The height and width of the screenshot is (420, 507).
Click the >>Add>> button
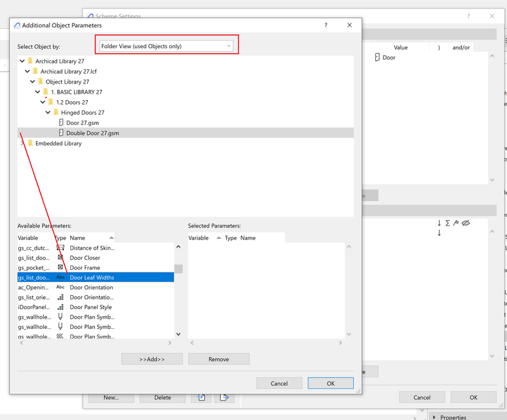(152, 359)
